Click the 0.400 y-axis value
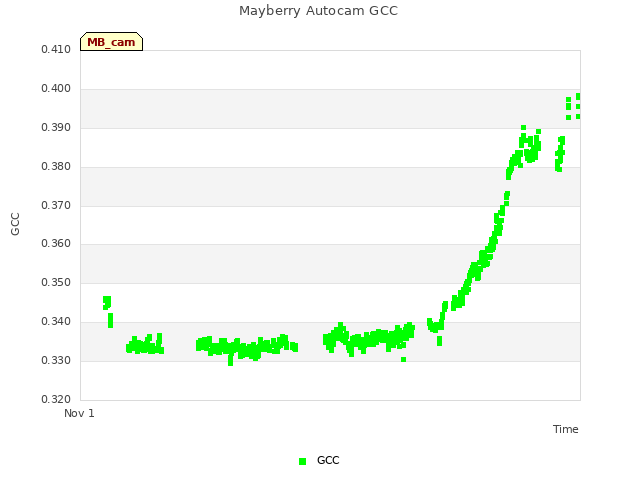Viewport: 640px width, 480px height. (x=56, y=89)
